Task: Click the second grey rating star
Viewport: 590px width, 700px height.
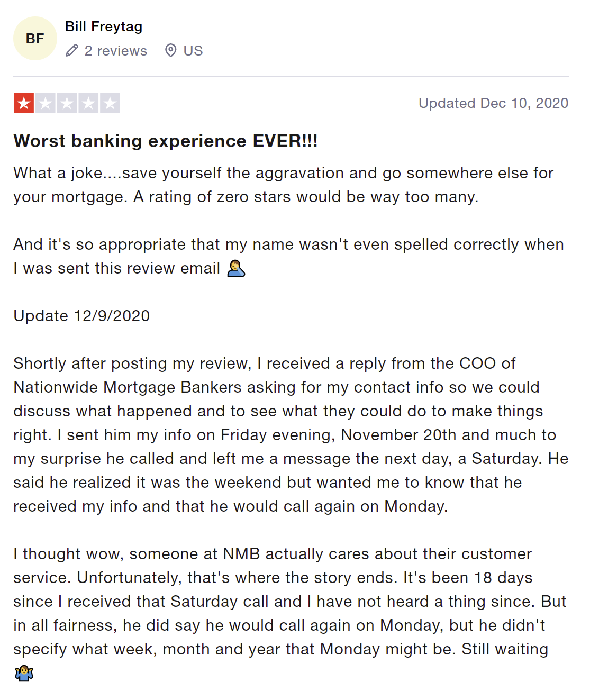Action: pyautogui.click(x=46, y=103)
